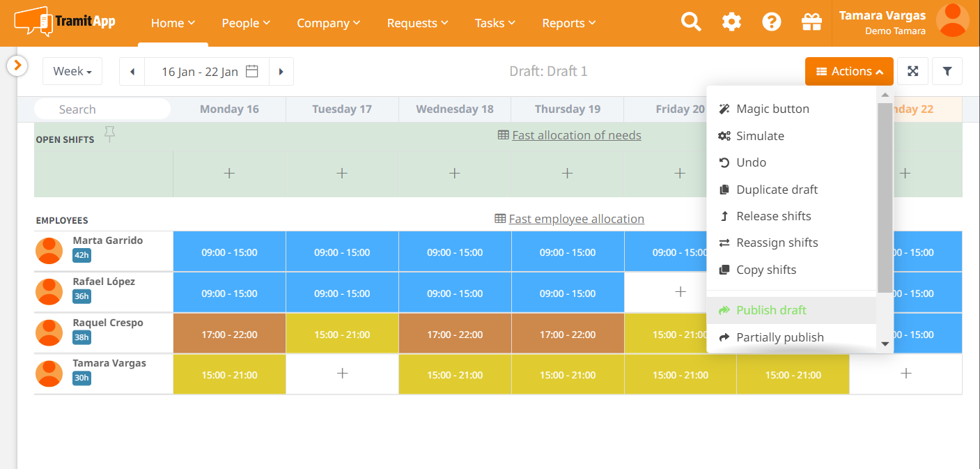Screen dimensions: 980x469
Task: Open the filter funnel icon button
Action: pyautogui.click(x=947, y=71)
